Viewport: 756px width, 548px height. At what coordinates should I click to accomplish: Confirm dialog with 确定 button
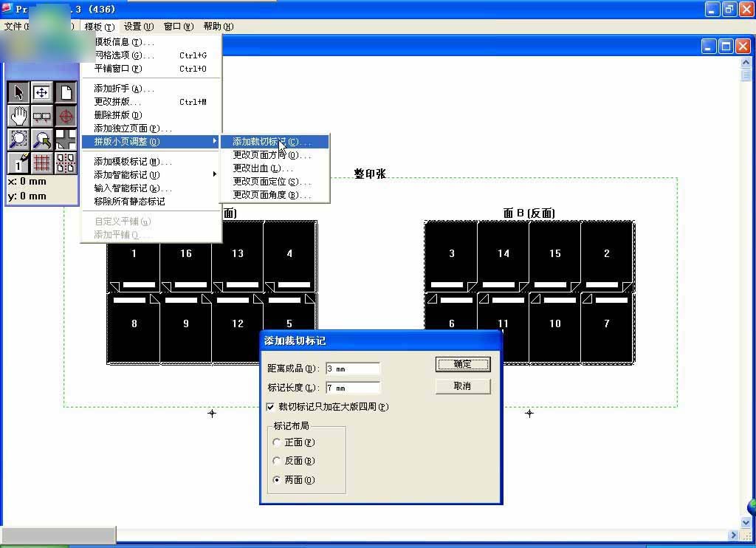(x=463, y=364)
